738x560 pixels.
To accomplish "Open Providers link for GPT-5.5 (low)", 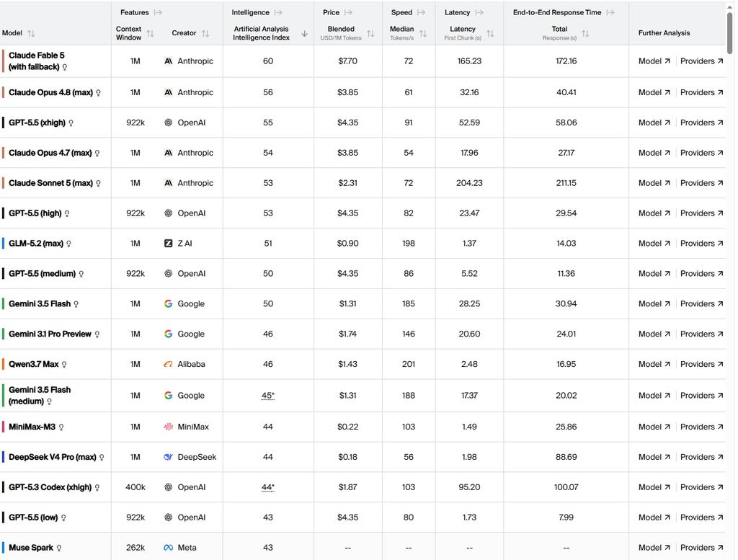I will [702, 517].
